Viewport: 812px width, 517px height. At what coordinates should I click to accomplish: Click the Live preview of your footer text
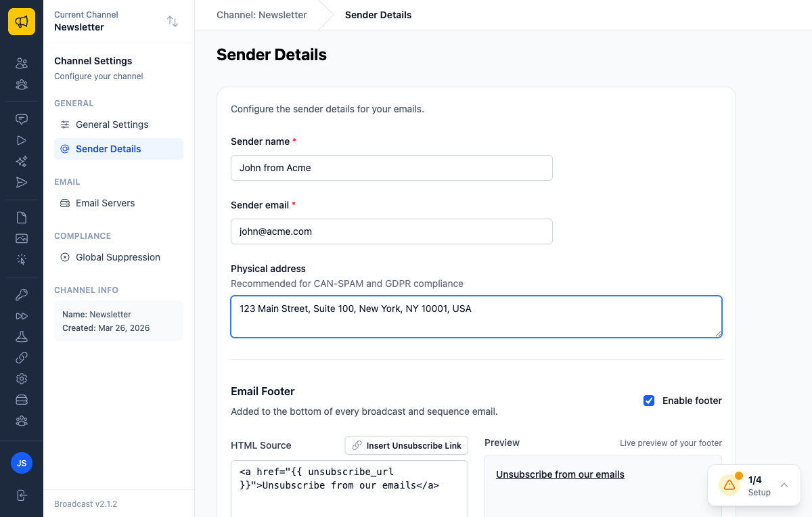tap(671, 443)
